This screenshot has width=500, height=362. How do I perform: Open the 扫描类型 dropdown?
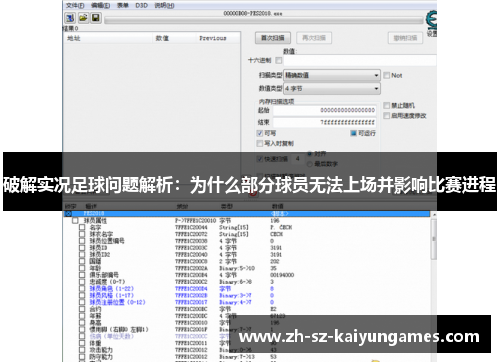coord(332,75)
